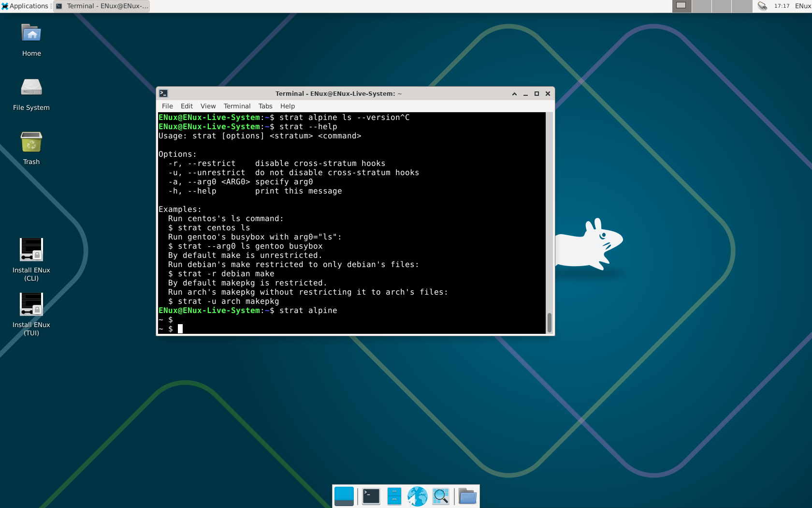Open the Help menu in Terminal
The height and width of the screenshot is (508, 812).
[288, 106]
